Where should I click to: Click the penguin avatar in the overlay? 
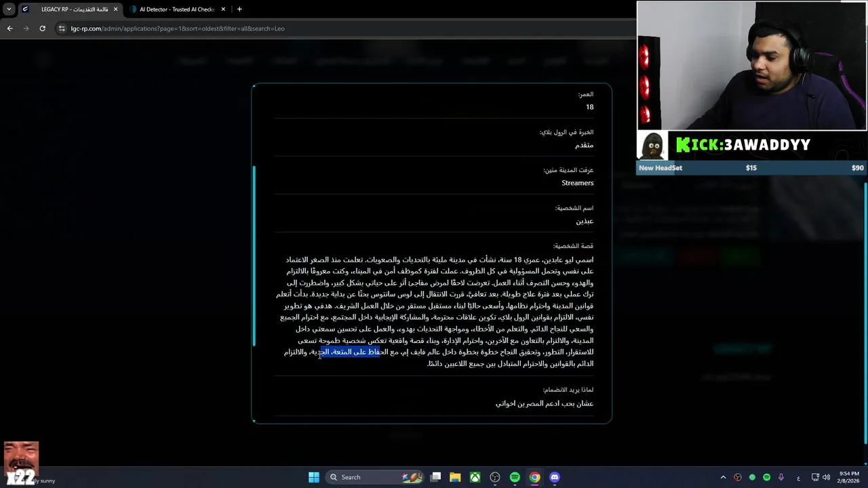(x=652, y=145)
